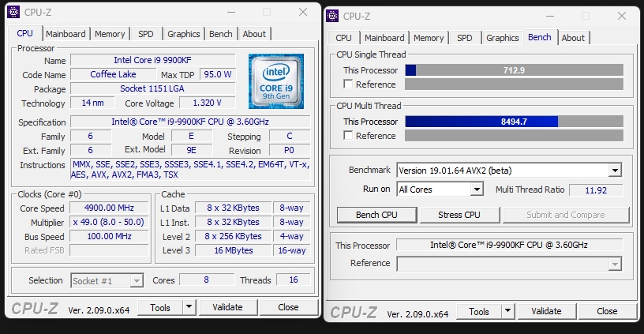Image resolution: width=644 pixels, height=334 pixels.
Task: Open the Run on All Cores dropdown
Action: (477, 190)
